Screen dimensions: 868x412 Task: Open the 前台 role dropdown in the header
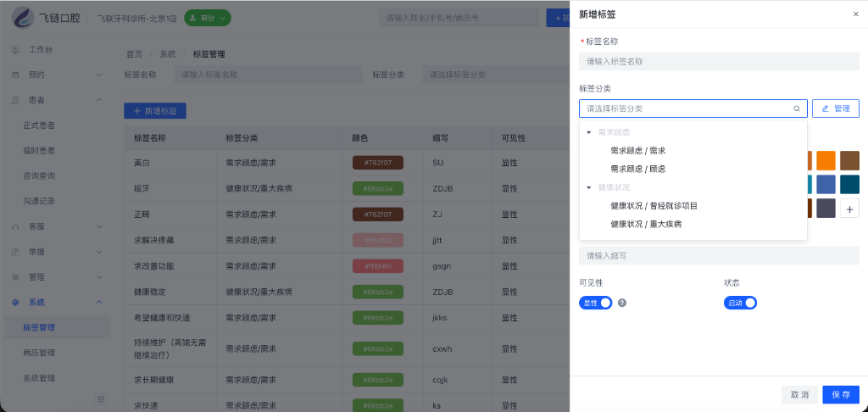tap(208, 18)
